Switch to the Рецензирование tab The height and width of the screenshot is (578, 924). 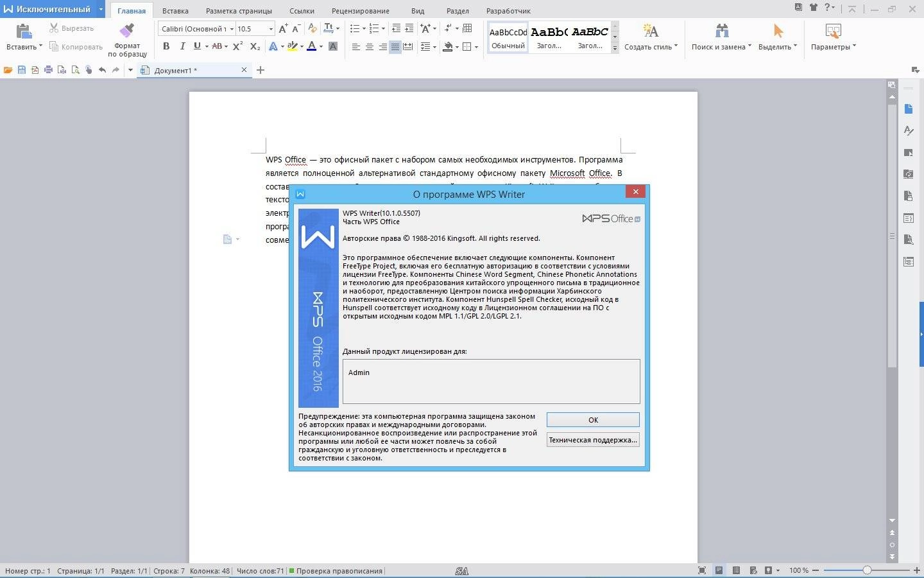[x=360, y=11]
